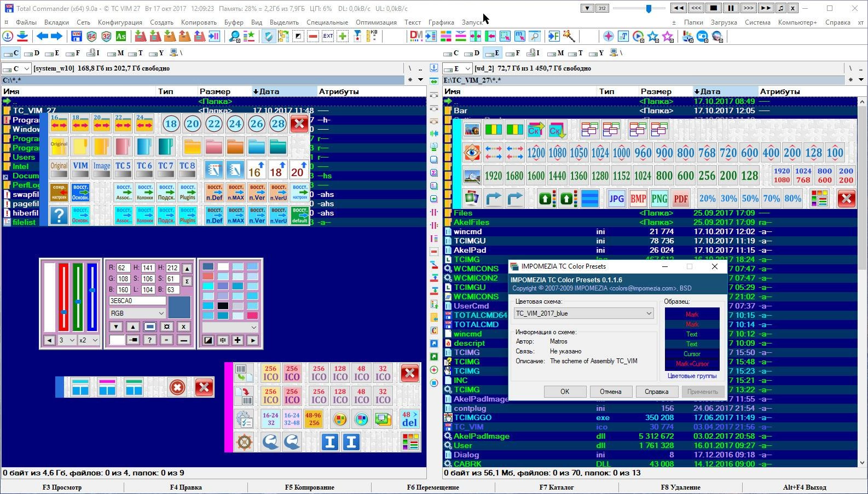This screenshot has width=868, height=494.
Task: Pick the pink swatch in the palette
Action: 252,316
